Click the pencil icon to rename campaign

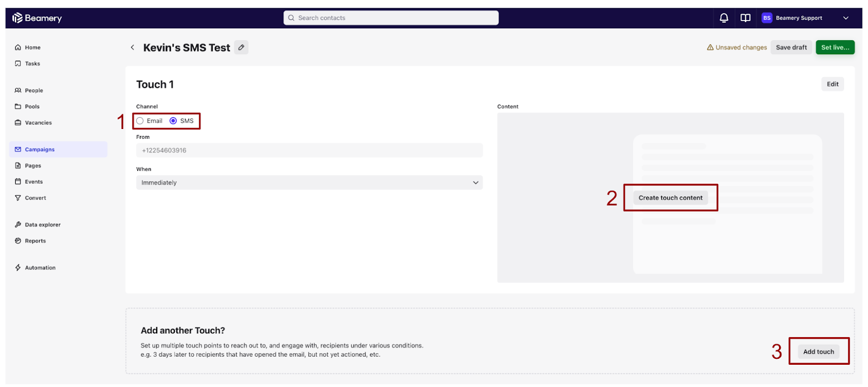point(241,48)
